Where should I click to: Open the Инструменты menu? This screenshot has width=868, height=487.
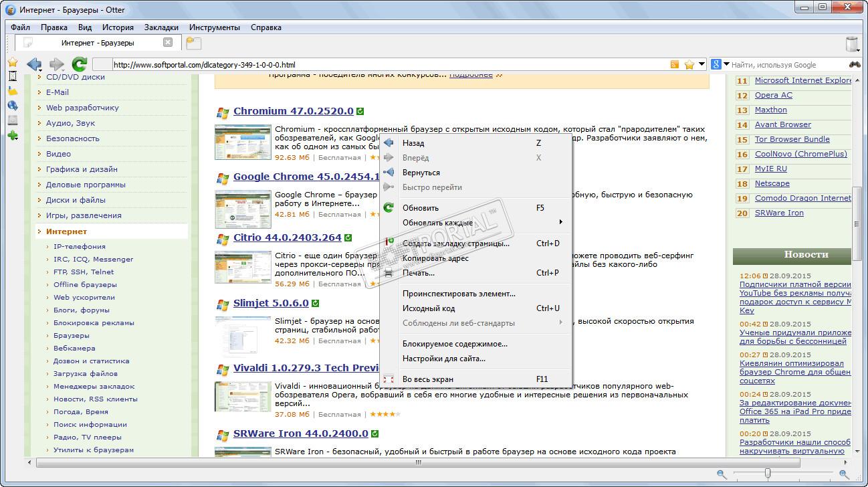(214, 27)
